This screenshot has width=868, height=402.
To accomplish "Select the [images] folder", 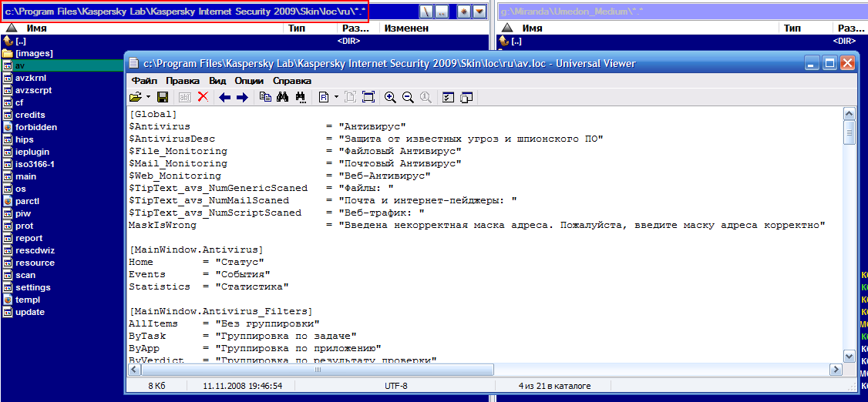I will pos(34,53).
